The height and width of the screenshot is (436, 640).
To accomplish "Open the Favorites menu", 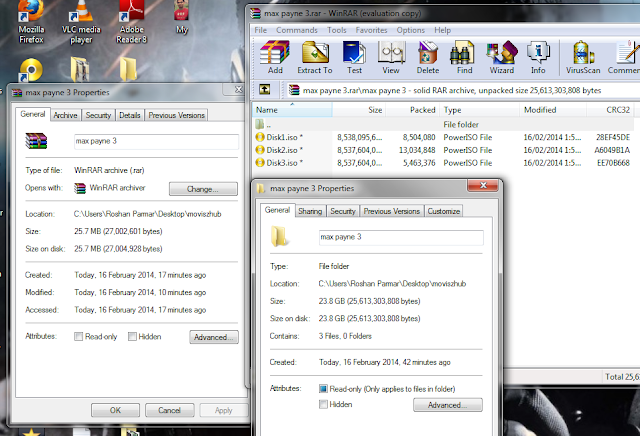I will coord(371,30).
